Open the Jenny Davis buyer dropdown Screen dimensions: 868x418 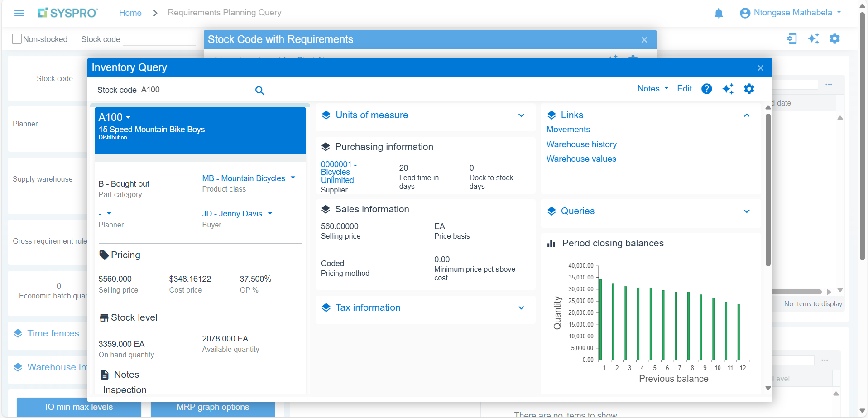click(x=270, y=213)
